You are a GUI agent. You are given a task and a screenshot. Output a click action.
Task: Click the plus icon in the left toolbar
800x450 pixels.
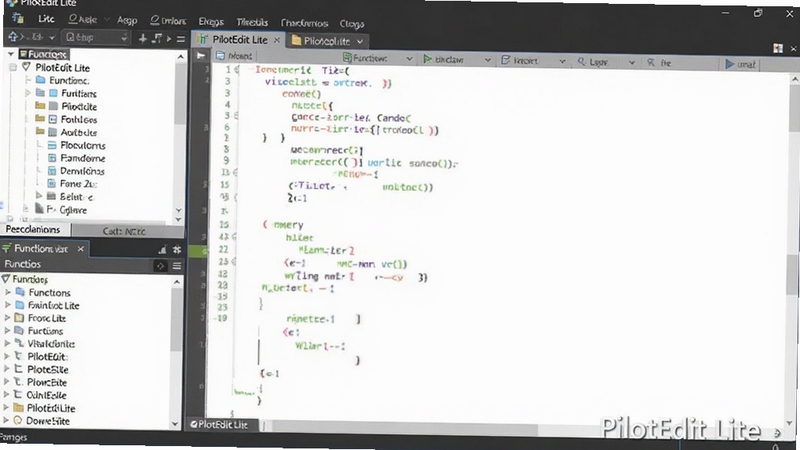pyautogui.click(x=142, y=38)
